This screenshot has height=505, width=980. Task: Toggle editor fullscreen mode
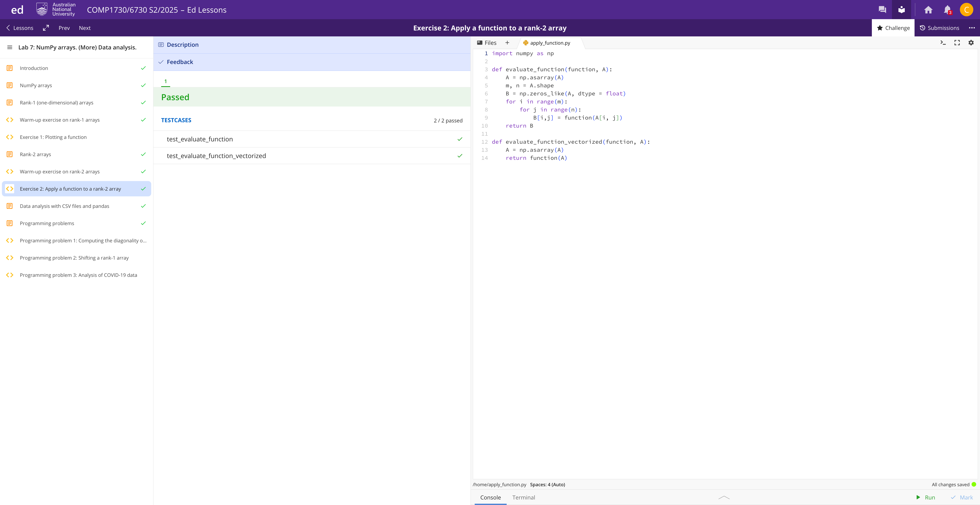[957, 43]
